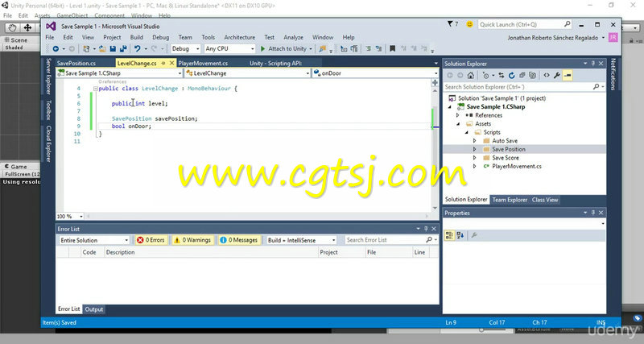Collapse the Assets folder node

(458, 124)
